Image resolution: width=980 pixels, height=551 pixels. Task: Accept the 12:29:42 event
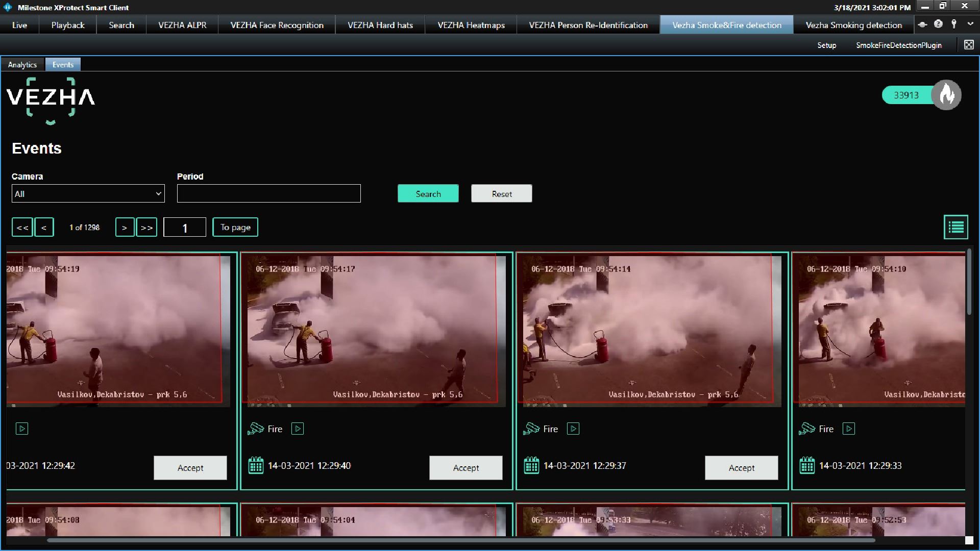click(190, 468)
